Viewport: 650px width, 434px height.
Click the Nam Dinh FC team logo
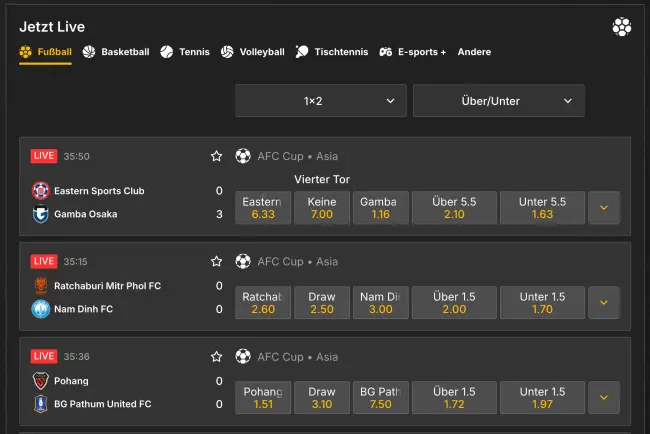pos(41,309)
